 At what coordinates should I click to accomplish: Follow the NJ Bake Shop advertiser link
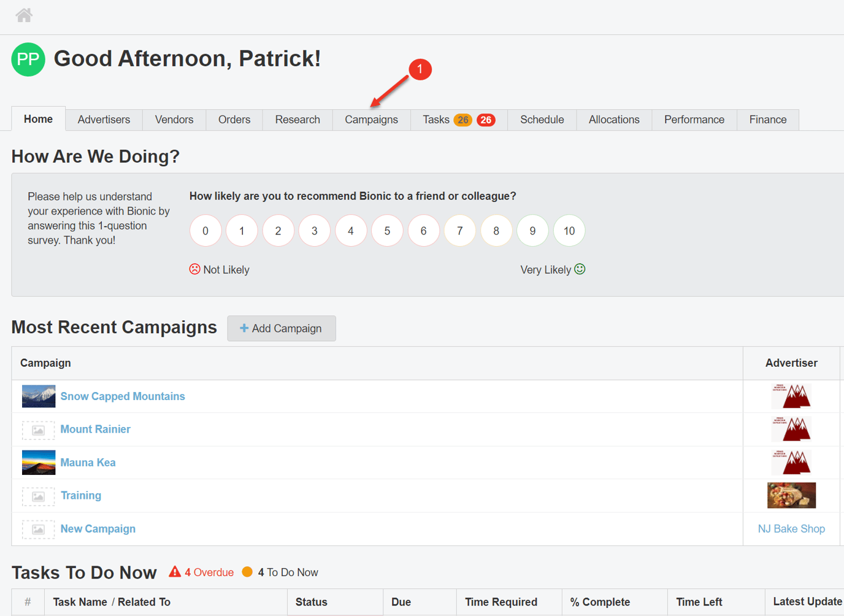tap(791, 528)
